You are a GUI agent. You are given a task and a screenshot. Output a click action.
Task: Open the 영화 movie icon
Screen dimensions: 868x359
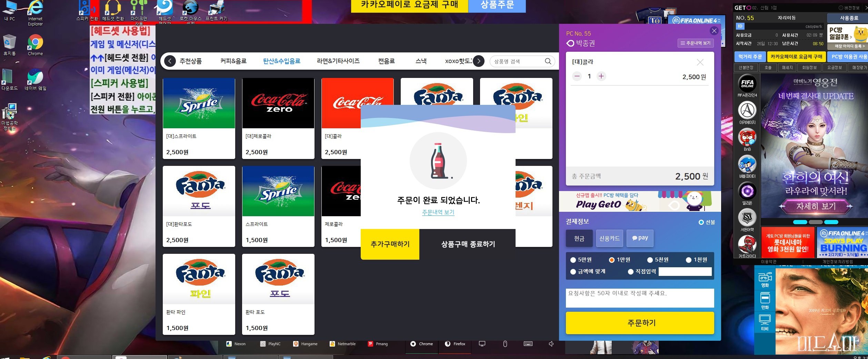click(765, 280)
